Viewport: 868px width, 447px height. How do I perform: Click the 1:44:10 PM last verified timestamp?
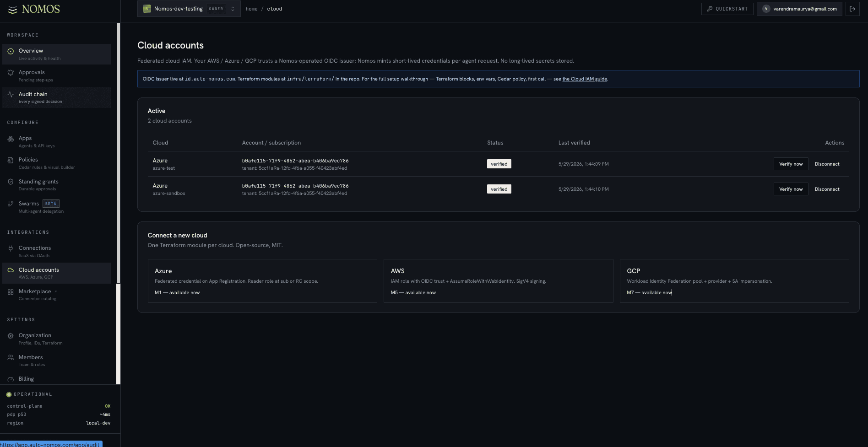pyautogui.click(x=583, y=189)
